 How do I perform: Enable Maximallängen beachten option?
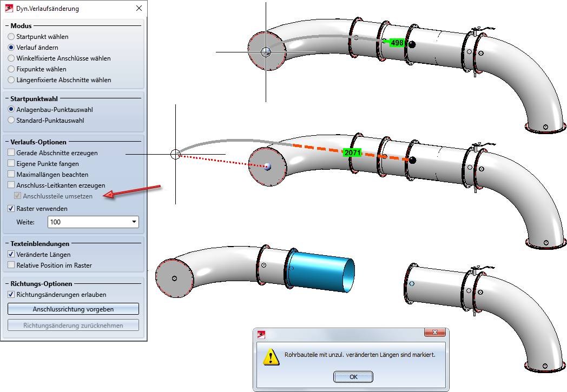pyautogui.click(x=11, y=175)
